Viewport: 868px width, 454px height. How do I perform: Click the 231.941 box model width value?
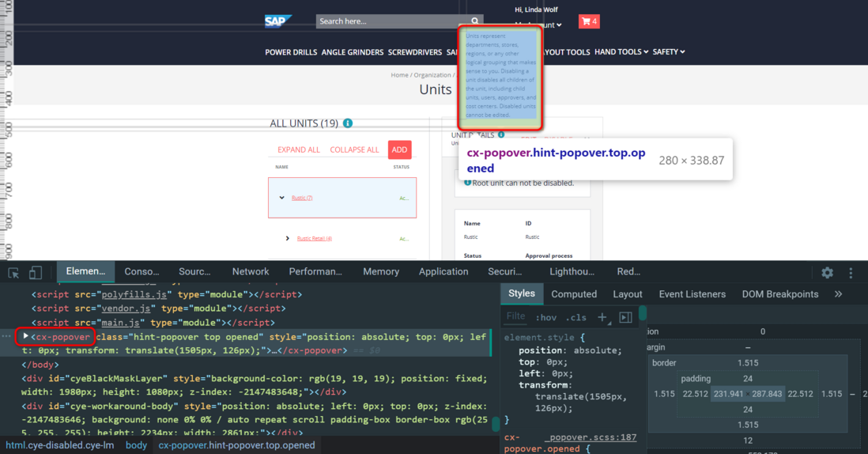[728, 394]
